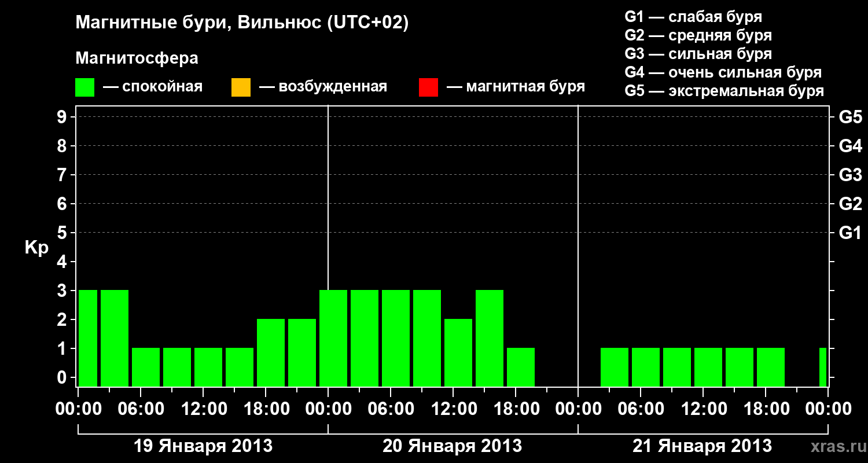This screenshot has height=463, width=868.
Task: Click the Kp 2 bar above 18:00 on 19 January
Action: [271, 352]
